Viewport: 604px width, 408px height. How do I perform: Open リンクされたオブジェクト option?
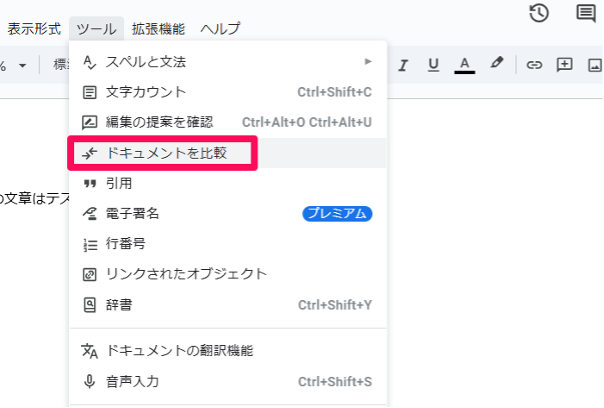228,274
